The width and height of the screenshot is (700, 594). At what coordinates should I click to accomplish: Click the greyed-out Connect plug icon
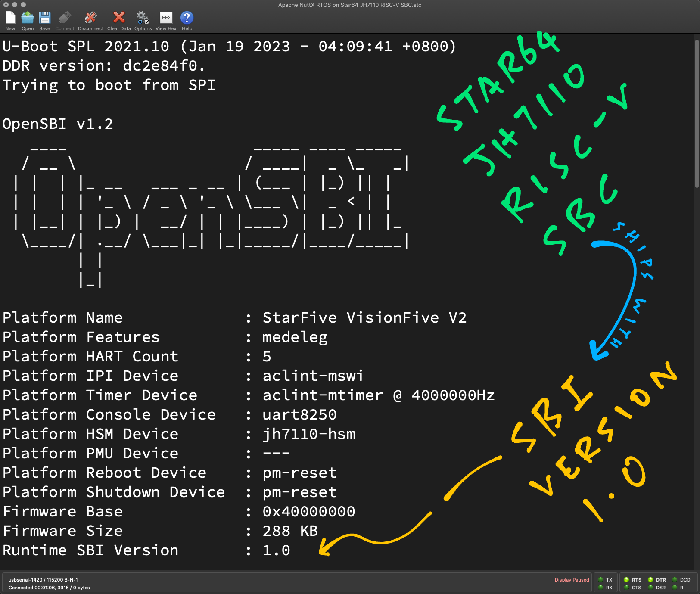coord(65,21)
